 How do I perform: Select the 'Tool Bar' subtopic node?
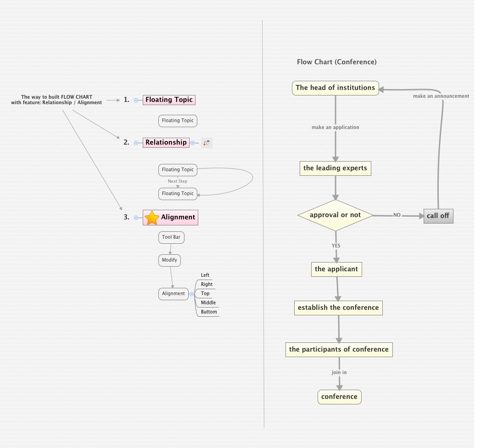171,237
